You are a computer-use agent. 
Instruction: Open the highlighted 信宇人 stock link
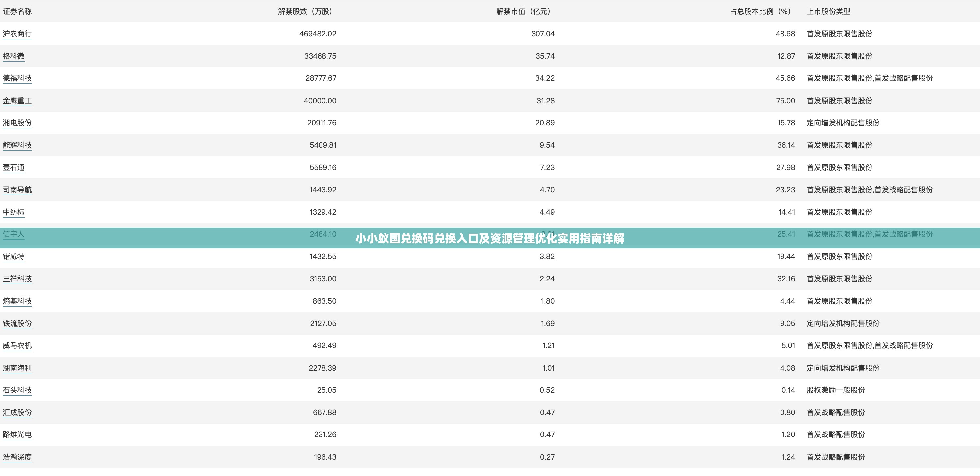click(x=14, y=235)
